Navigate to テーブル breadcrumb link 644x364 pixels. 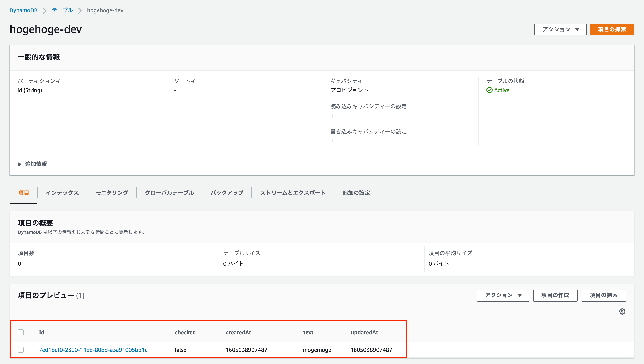(x=62, y=10)
